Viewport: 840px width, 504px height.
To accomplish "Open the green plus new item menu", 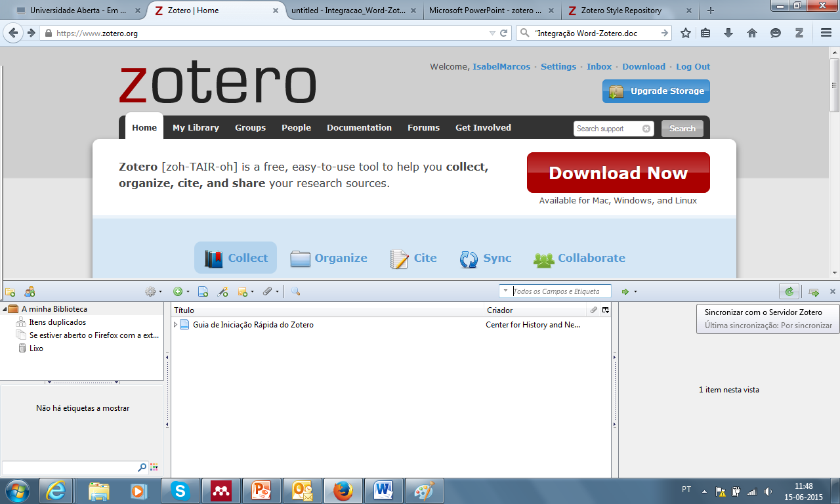I will click(x=181, y=291).
